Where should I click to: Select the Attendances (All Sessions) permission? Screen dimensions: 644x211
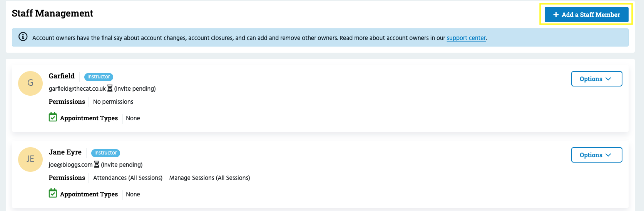click(128, 178)
